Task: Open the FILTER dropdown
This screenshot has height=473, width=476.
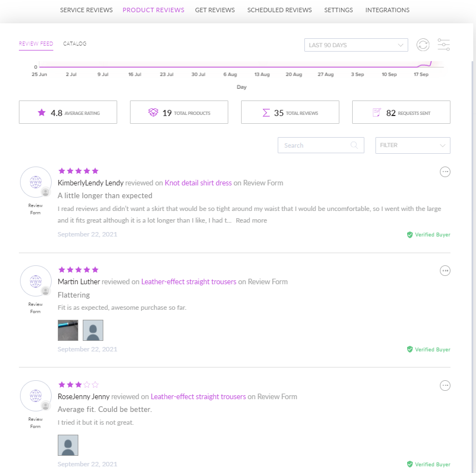Action: click(413, 145)
